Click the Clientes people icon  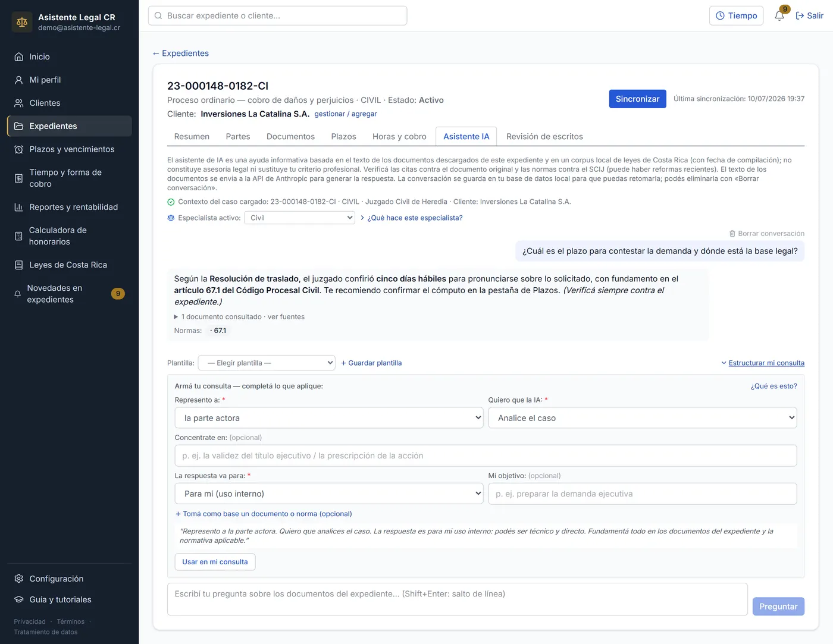click(18, 103)
